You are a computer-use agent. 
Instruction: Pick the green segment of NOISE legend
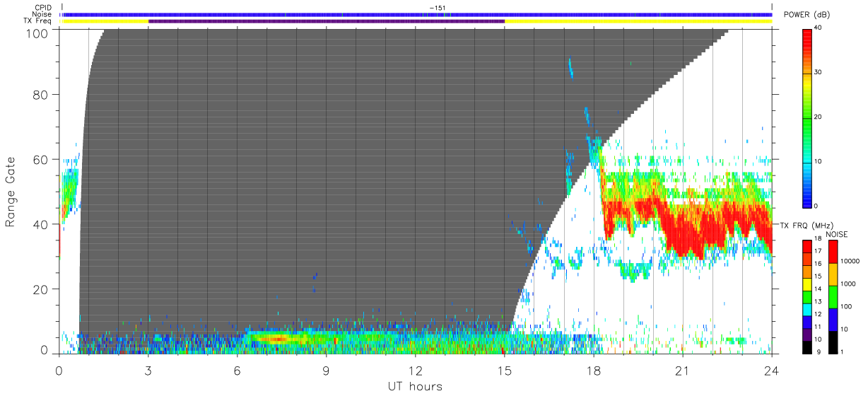pos(832,296)
